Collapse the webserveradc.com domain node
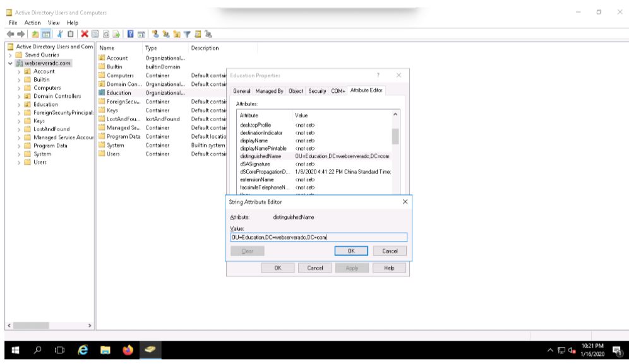629x364 pixels. [11, 64]
